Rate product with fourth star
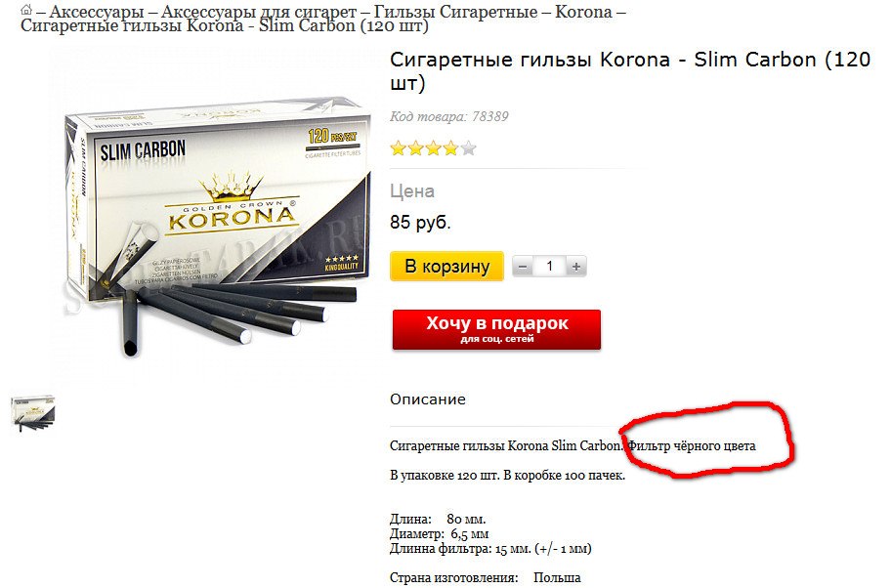 tap(451, 148)
